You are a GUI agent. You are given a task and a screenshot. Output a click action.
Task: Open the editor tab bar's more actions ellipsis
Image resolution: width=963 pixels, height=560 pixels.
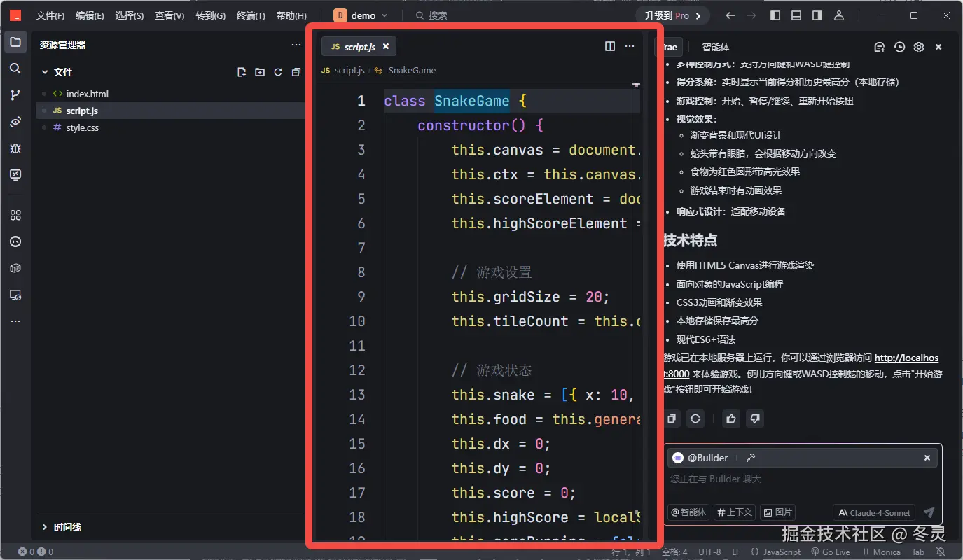click(x=630, y=46)
